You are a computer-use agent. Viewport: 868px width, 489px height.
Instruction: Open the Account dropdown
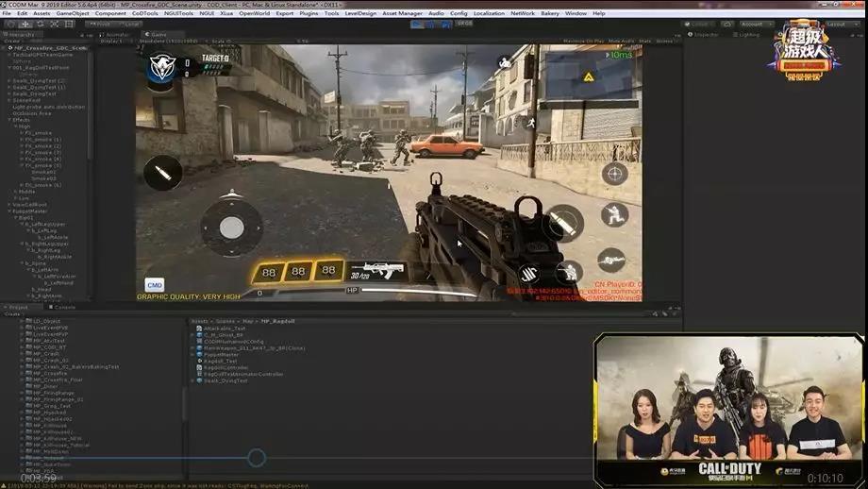tap(757, 25)
